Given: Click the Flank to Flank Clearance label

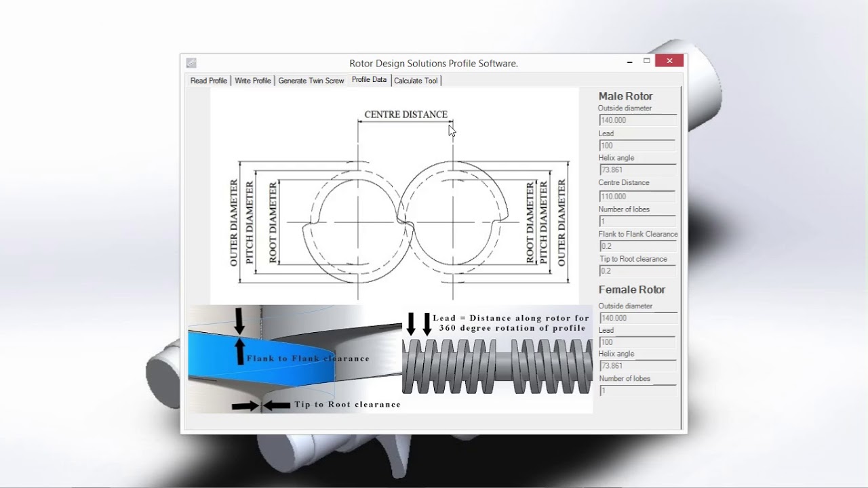Looking at the screenshot, I should (638, 234).
